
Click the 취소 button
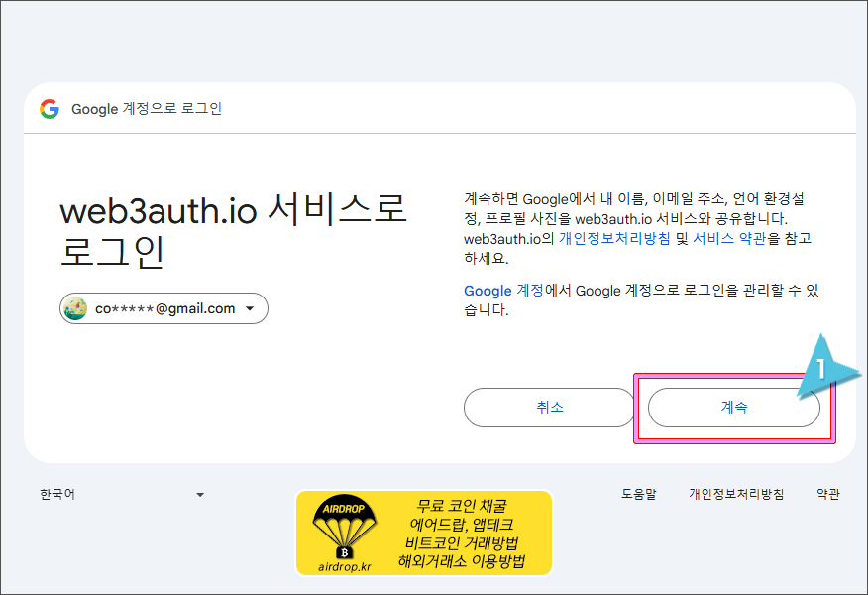[x=549, y=408]
